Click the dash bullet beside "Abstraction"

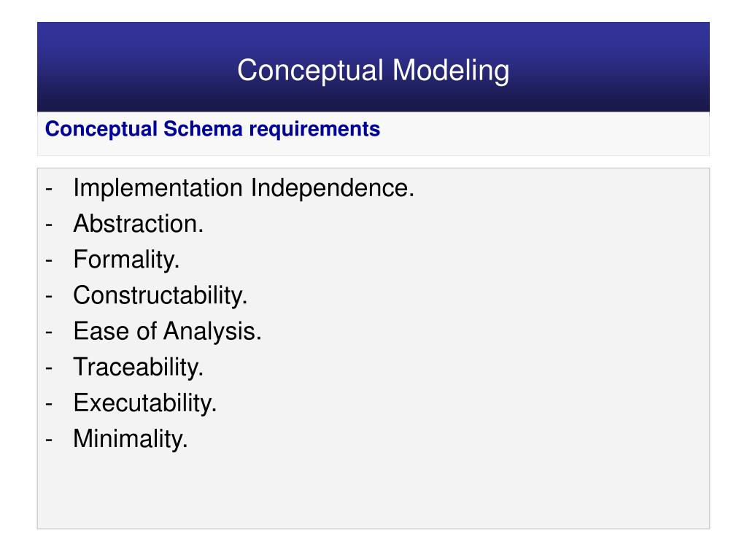(x=48, y=225)
